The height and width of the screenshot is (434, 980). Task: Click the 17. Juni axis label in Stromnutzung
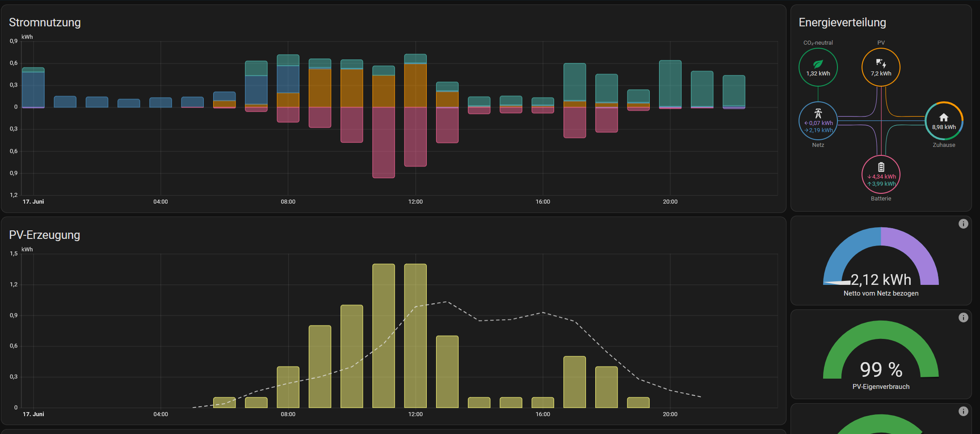33,201
